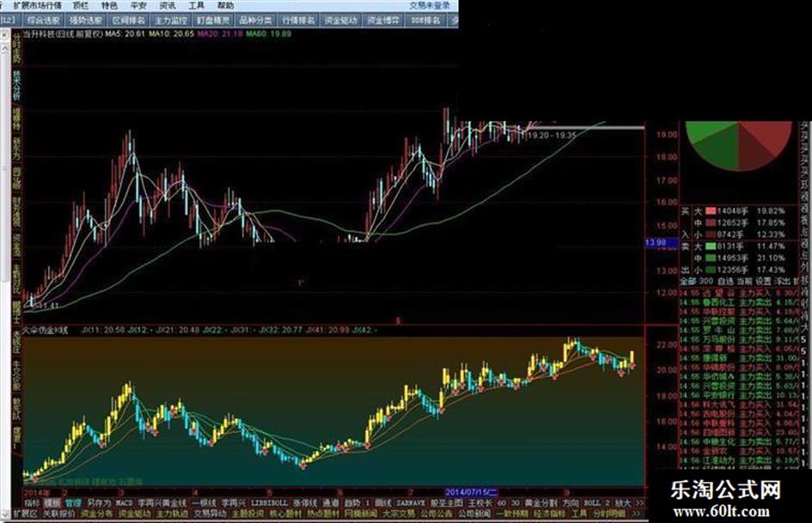Click the 交易未登录 link
The width and height of the screenshot is (812, 523).
point(430,5)
